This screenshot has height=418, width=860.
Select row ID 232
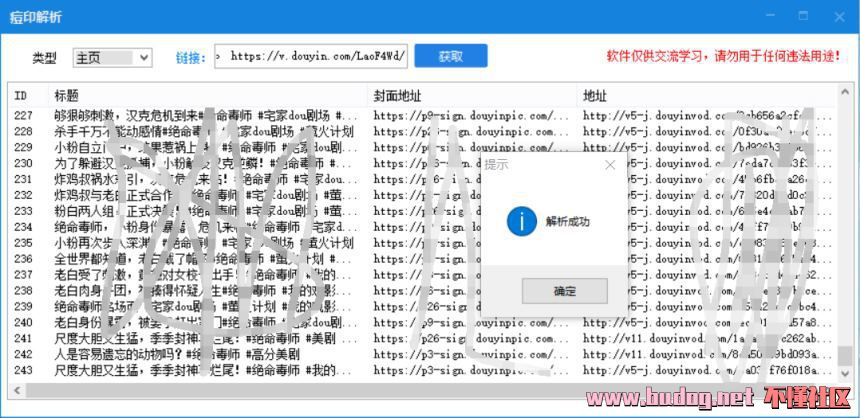point(422,195)
